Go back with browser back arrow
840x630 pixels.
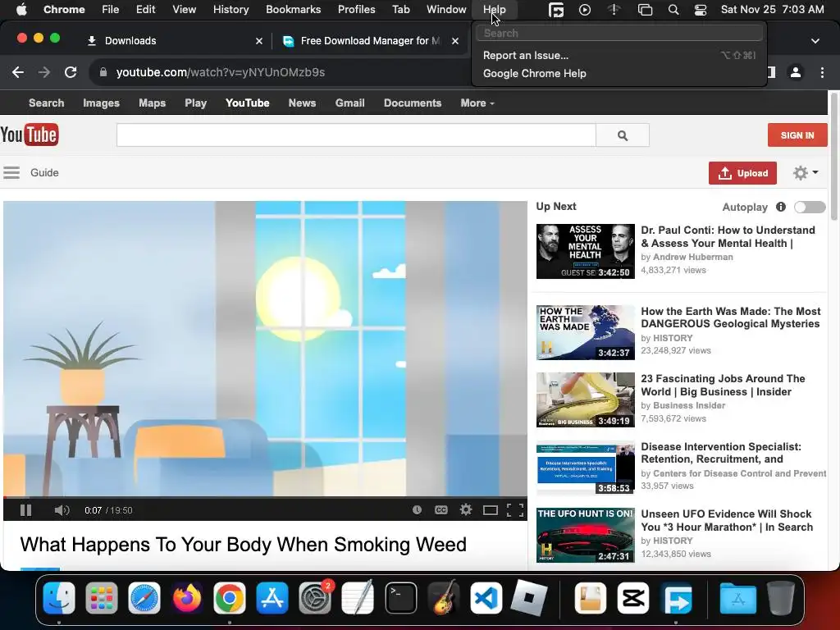point(18,72)
